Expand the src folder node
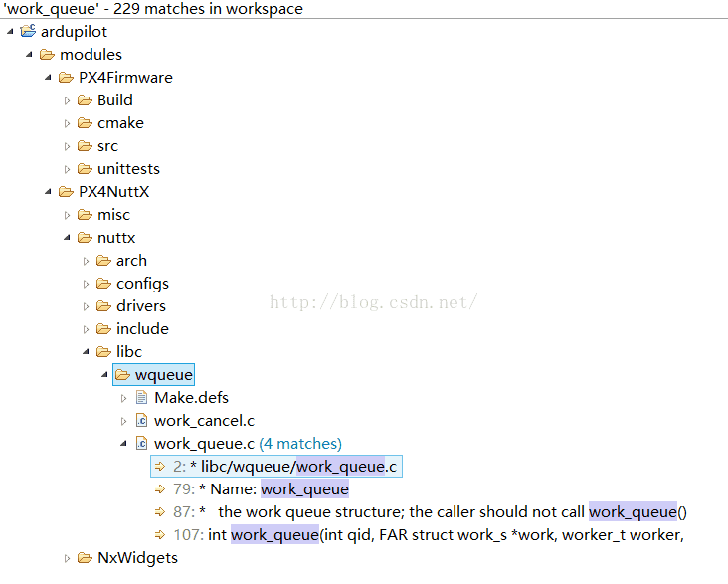 pos(67,146)
